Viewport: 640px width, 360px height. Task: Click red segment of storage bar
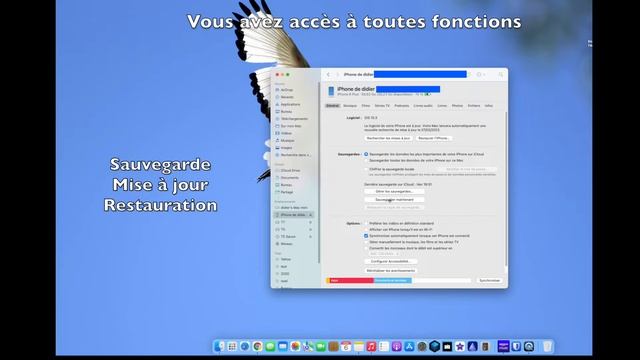[x=351, y=281]
